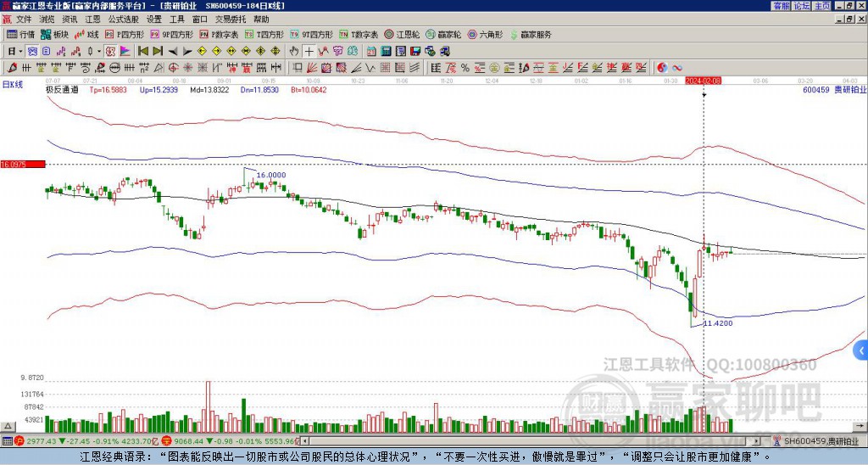Open the 浏览 menu
The width and height of the screenshot is (868, 465).
point(47,20)
